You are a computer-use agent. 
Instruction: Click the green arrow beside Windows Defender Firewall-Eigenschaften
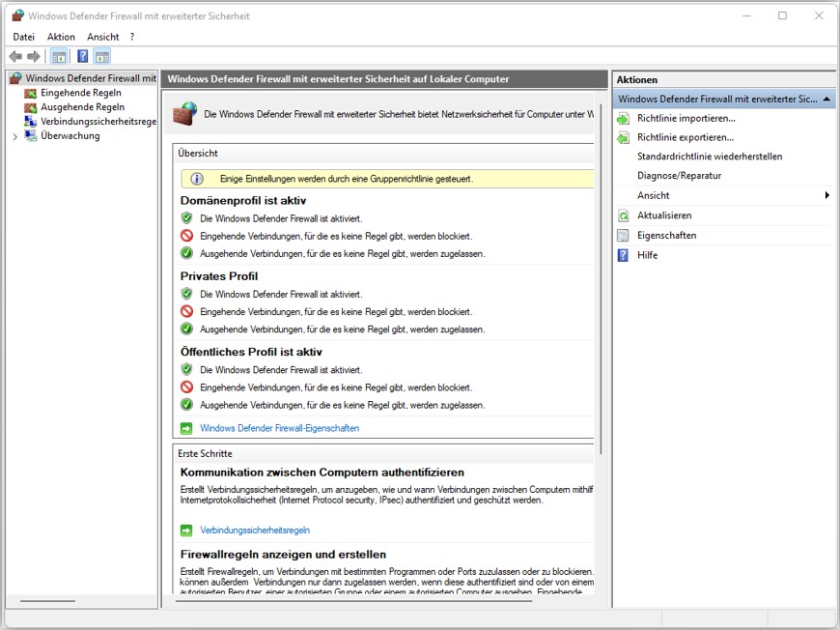[186, 428]
